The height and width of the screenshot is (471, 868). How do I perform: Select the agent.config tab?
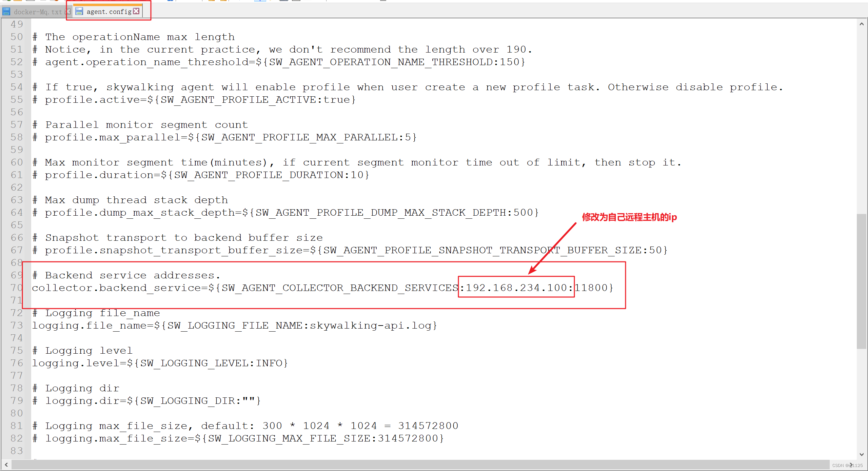(x=109, y=12)
